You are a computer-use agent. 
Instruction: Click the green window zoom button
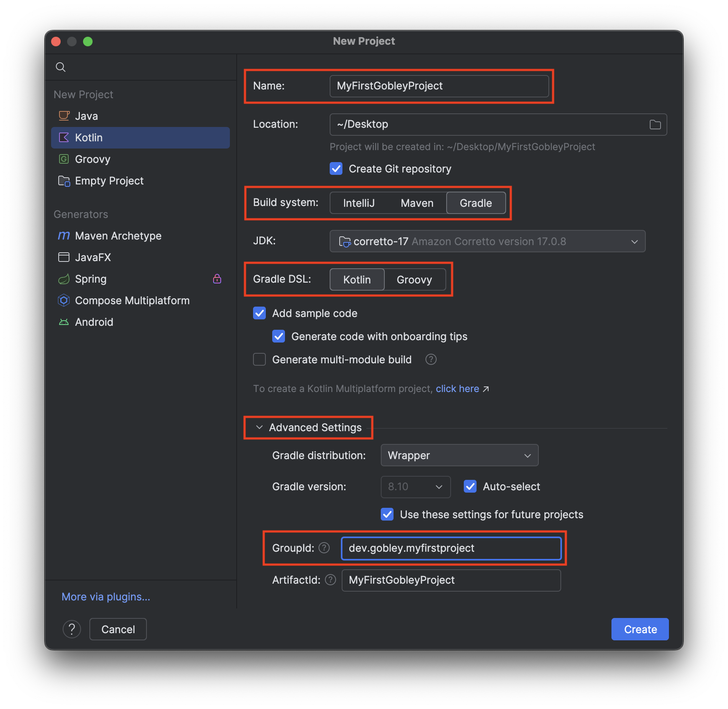pyautogui.click(x=88, y=42)
